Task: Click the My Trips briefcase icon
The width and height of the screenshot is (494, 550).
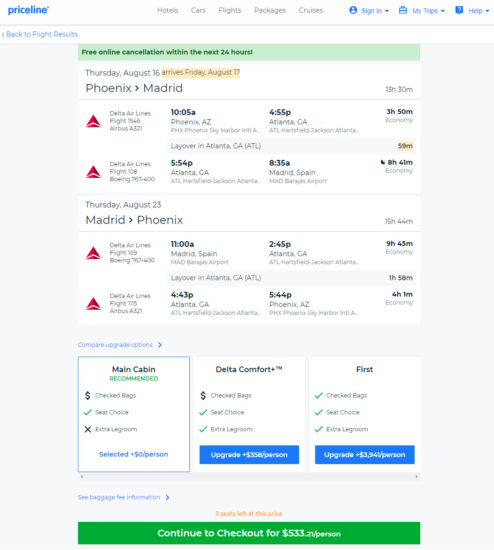Action: [x=403, y=10]
